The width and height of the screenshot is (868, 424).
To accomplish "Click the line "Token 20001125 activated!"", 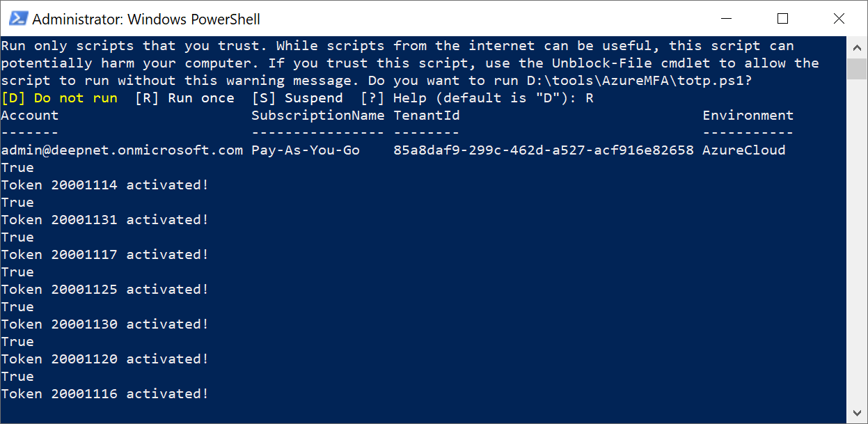I will click(104, 290).
